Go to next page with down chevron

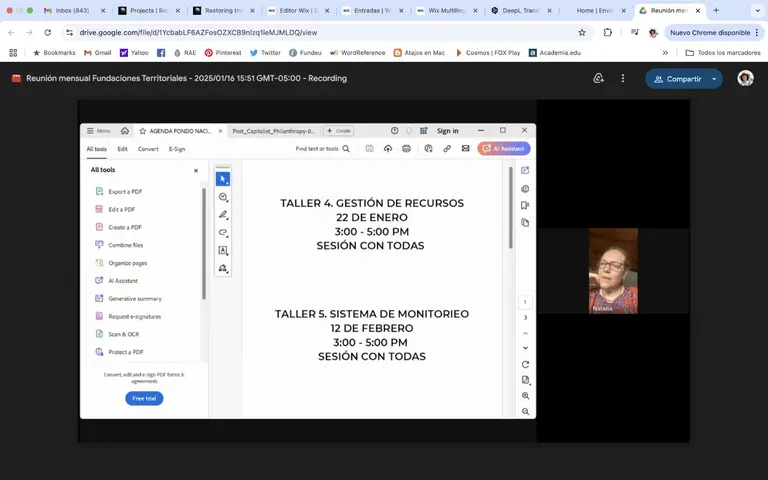pos(525,348)
